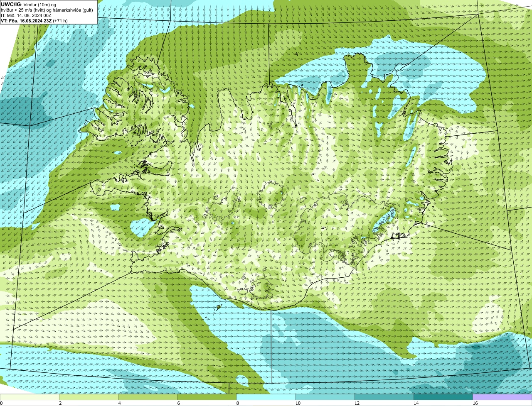The width and height of the screenshot is (532, 406).
Task: Click the "hviður > 25 m/s (hvítt)" description line
Action: click(47, 10)
